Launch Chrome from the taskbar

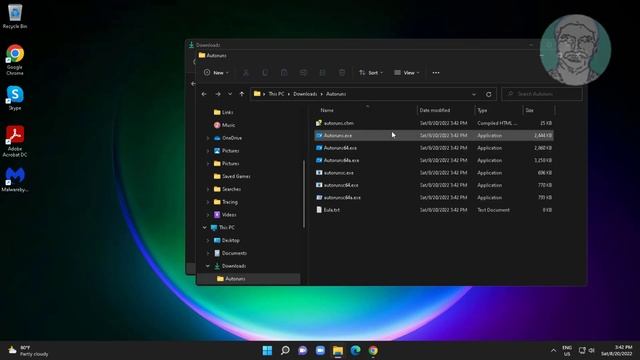click(373, 350)
